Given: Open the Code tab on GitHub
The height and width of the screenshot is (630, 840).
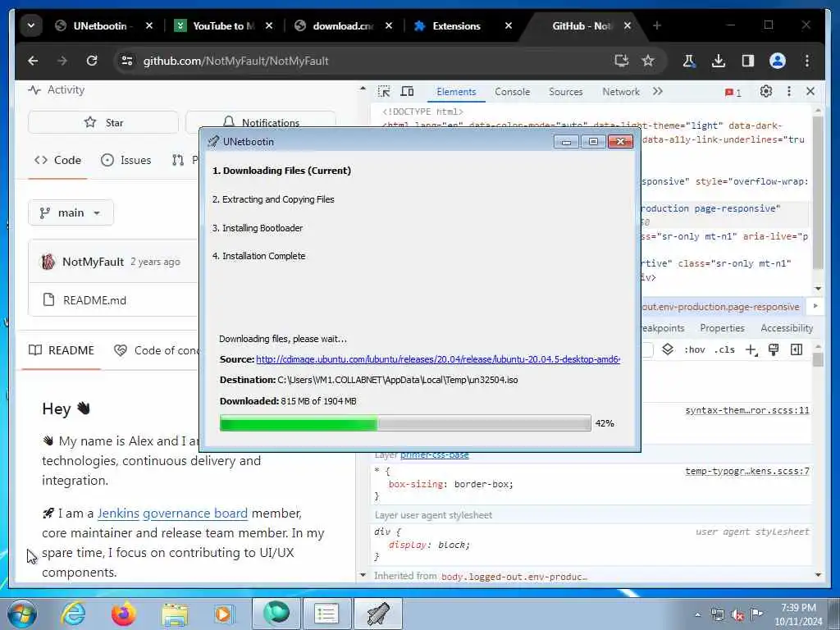Looking at the screenshot, I should tap(57, 160).
